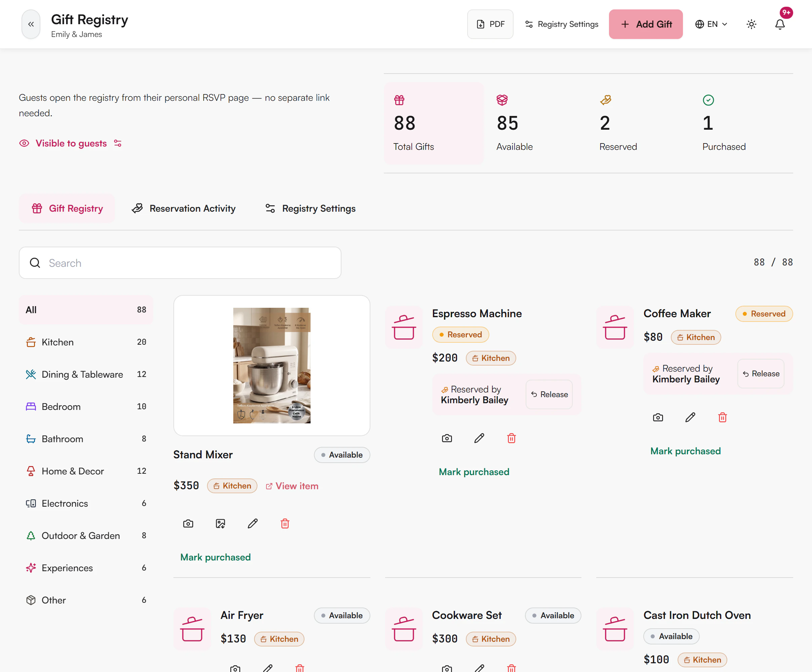Click camera icon for Coffee Maker
This screenshot has height=672, width=812.
[x=658, y=418]
